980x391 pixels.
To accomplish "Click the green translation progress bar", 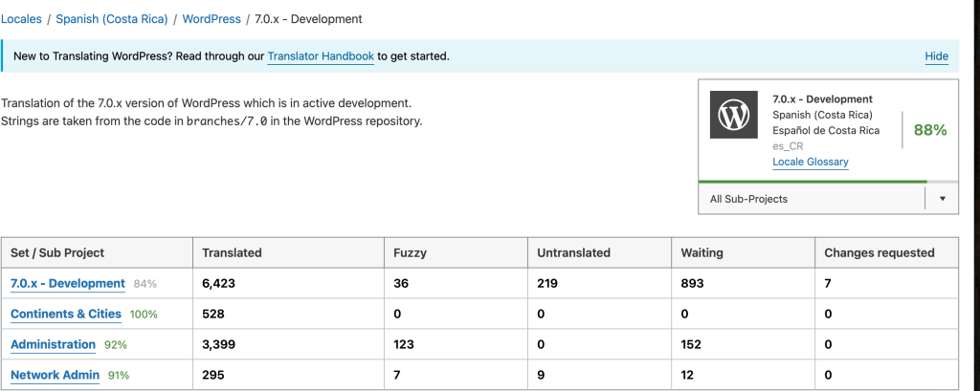I will [x=812, y=181].
